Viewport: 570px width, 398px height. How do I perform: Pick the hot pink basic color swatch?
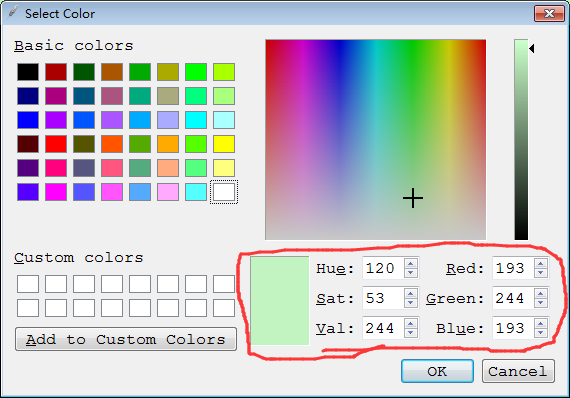[x=56, y=168]
